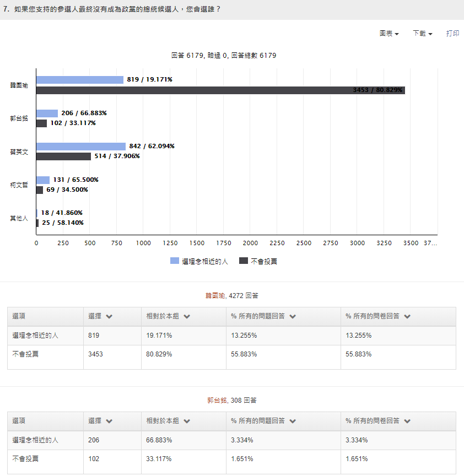Click the 蔡英文 blue 842 bar
Image resolution: width=464 pixels, height=476 pixels.
[x=81, y=147]
